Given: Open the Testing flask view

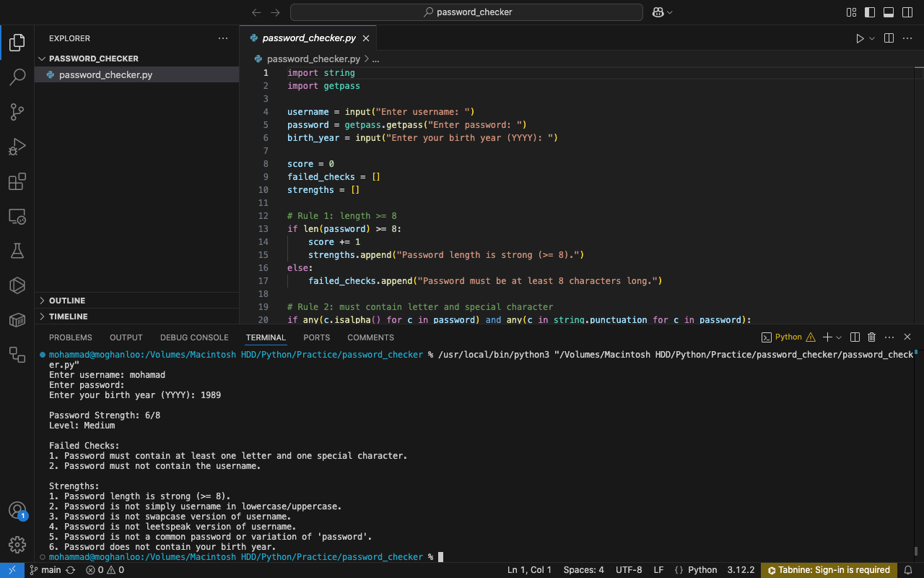Looking at the screenshot, I should [x=17, y=251].
